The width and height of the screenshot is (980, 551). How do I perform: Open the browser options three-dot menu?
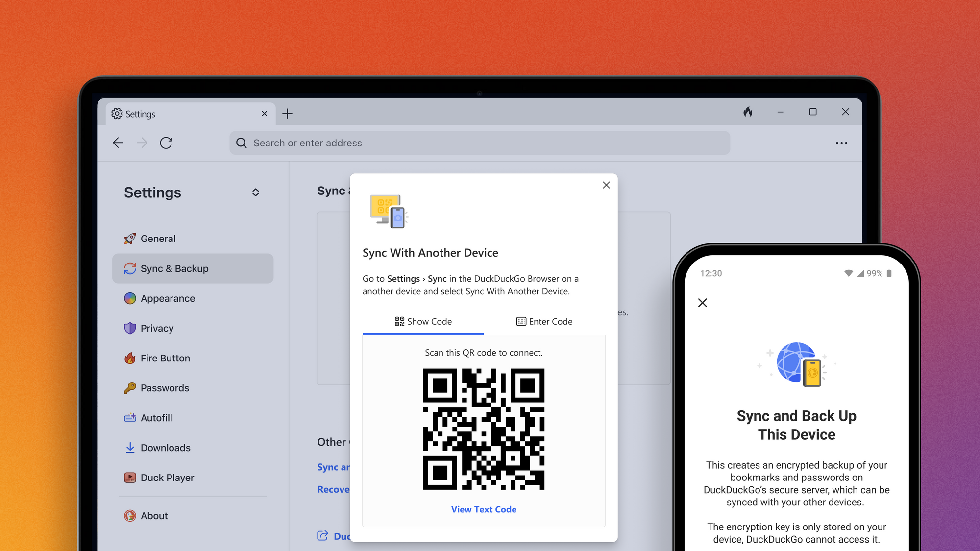[x=841, y=143]
